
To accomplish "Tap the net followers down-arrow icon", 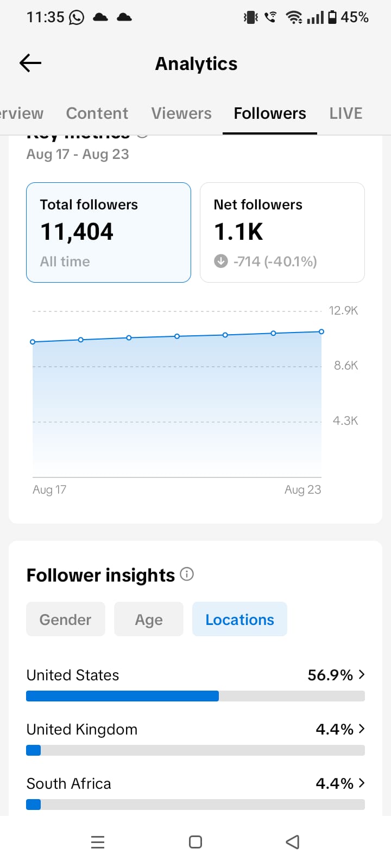I will click(220, 261).
